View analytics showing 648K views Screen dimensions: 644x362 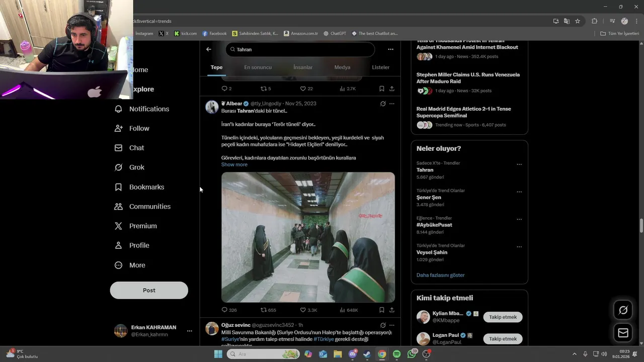tap(349, 310)
